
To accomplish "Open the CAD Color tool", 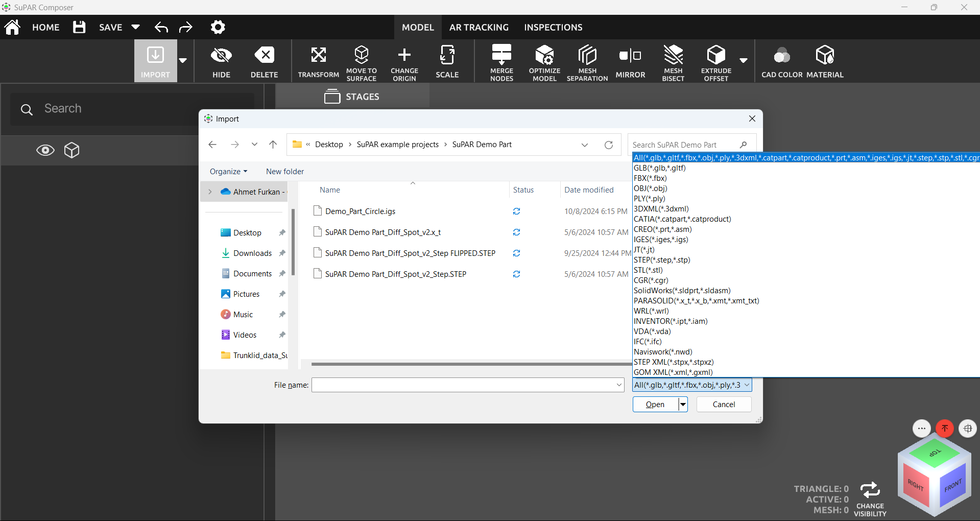I will (x=782, y=61).
